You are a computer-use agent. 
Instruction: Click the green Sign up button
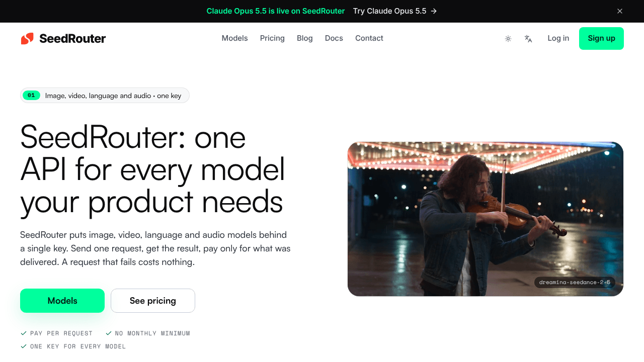pos(601,38)
